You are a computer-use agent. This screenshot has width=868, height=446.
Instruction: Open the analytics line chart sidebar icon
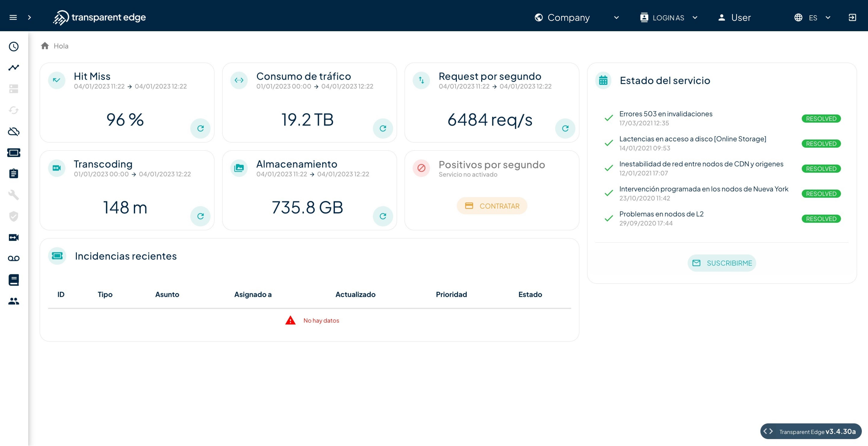pos(13,68)
